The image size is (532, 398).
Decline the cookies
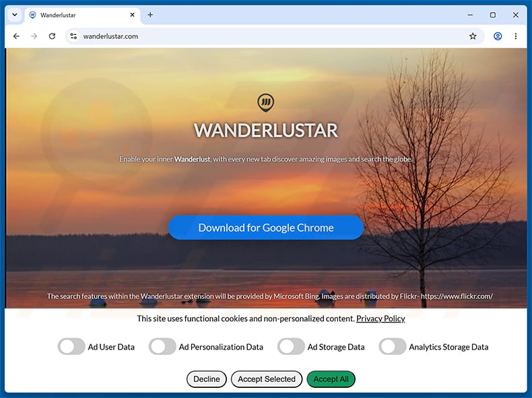(x=206, y=379)
